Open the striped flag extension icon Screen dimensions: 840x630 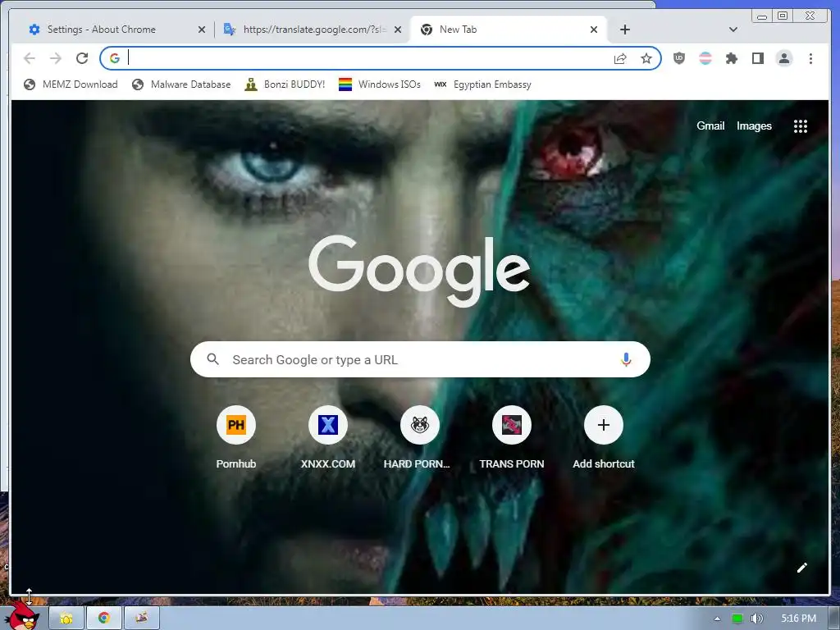[x=705, y=58]
